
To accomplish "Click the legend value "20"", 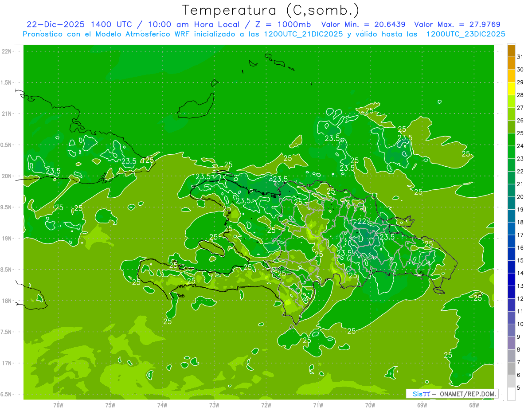I will 520,197.
